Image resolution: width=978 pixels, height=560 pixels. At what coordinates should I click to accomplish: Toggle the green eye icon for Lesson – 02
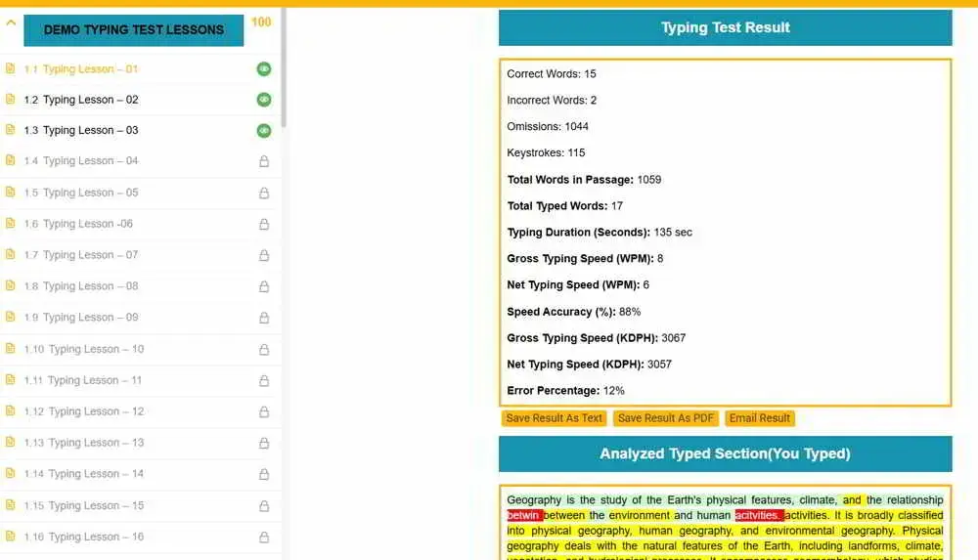click(x=264, y=100)
